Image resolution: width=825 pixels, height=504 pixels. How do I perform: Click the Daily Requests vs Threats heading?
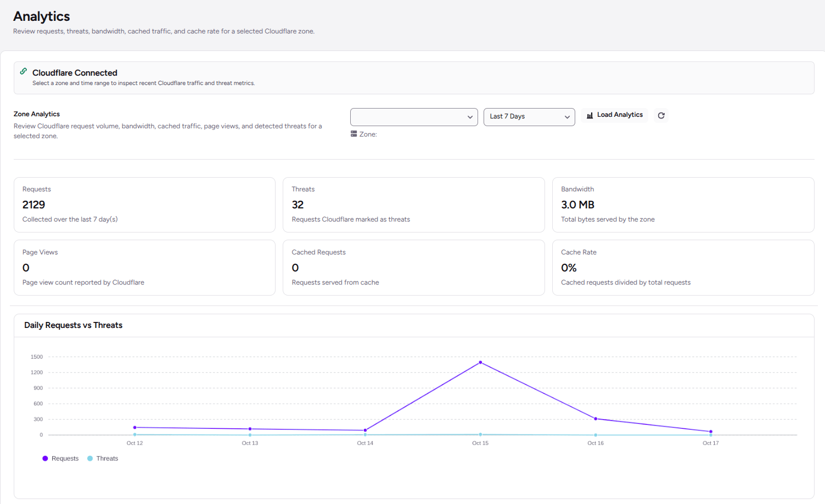click(x=73, y=325)
